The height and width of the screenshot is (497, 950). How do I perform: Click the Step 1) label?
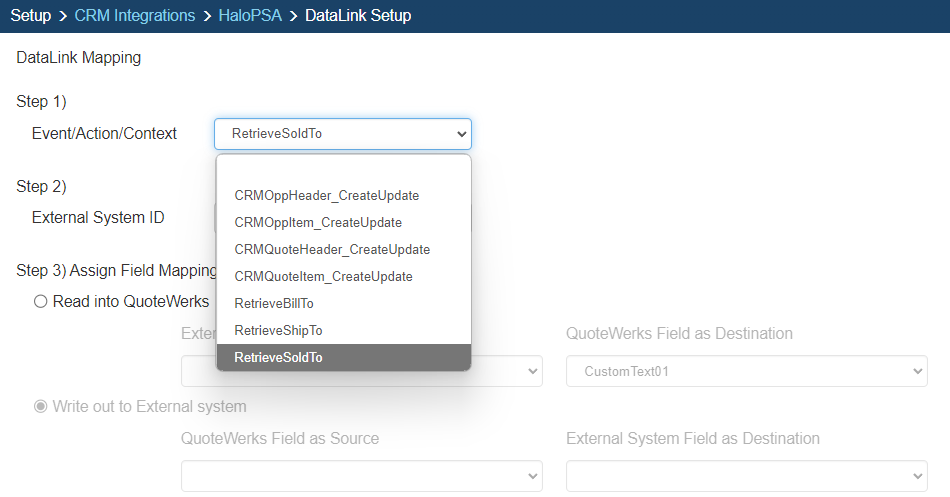pyautogui.click(x=41, y=101)
